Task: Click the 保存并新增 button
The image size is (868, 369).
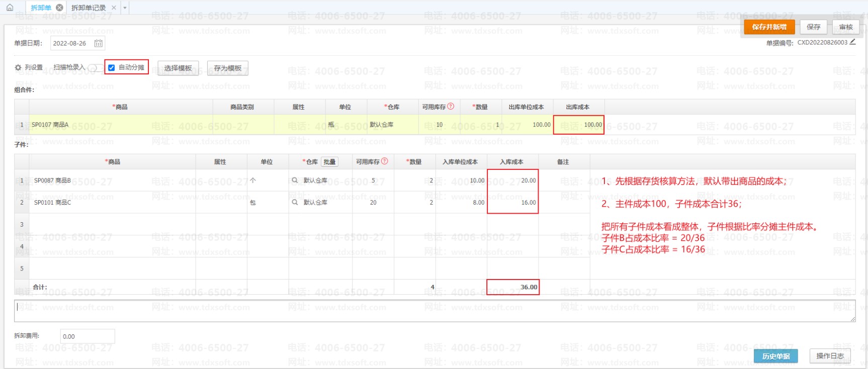Action: [x=769, y=27]
